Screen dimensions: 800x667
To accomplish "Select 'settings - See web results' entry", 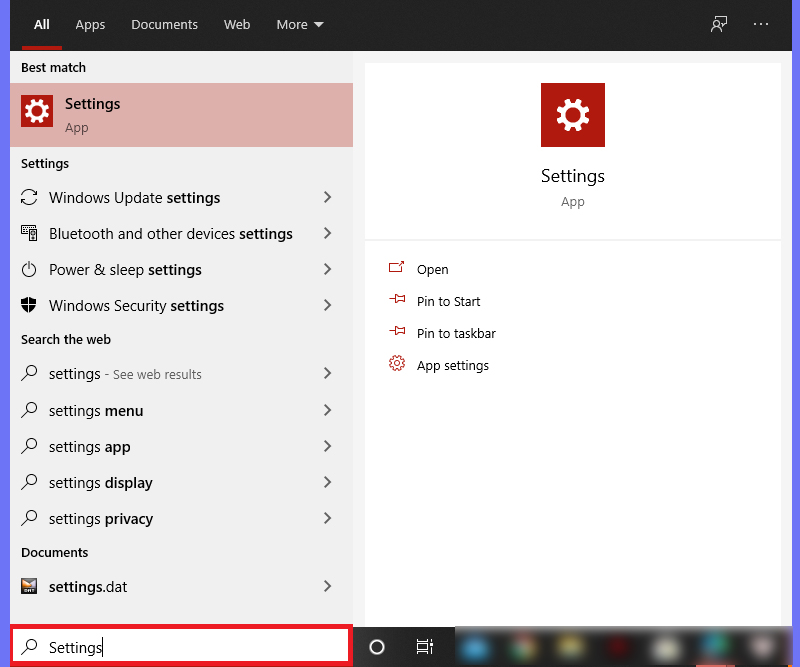I will coord(126,374).
